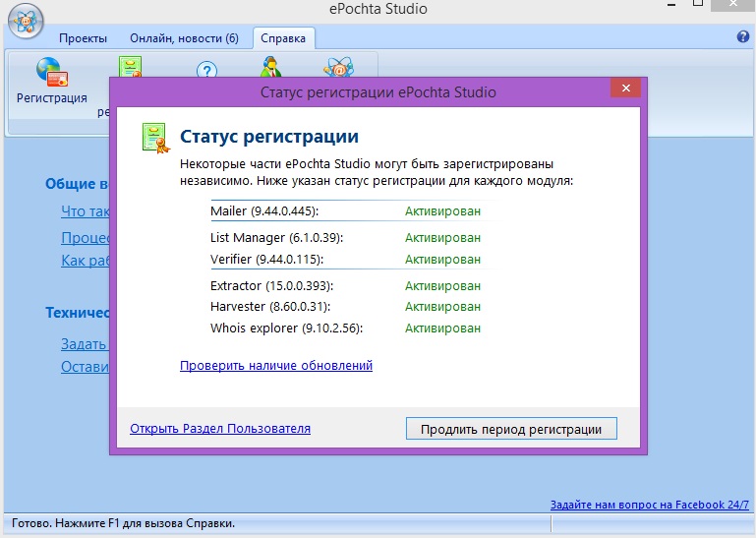Screen dimensions: 756x538
Task: Click the ePochta Studio application orb button
Action: tap(26, 21)
